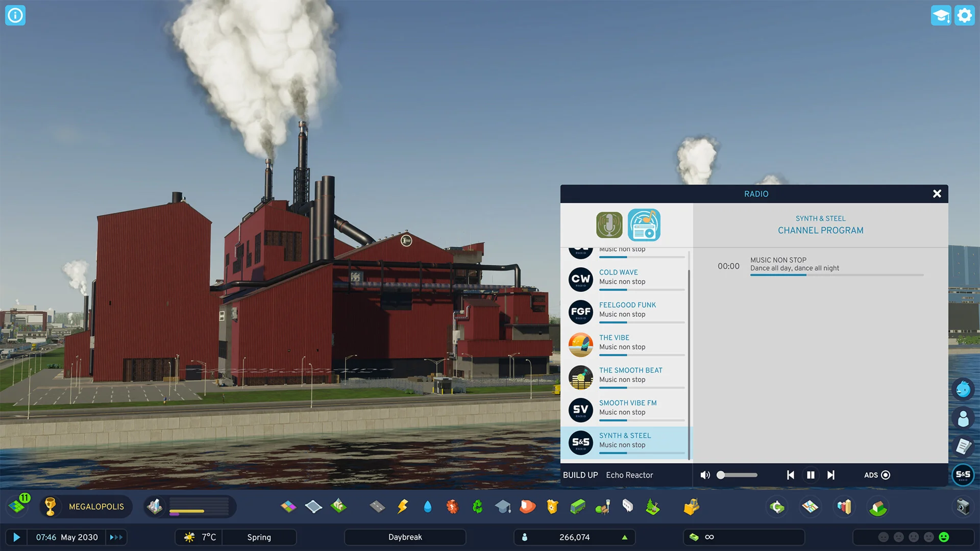Open the Water & Sewage menu
Image resolution: width=980 pixels, height=551 pixels.
(x=428, y=507)
